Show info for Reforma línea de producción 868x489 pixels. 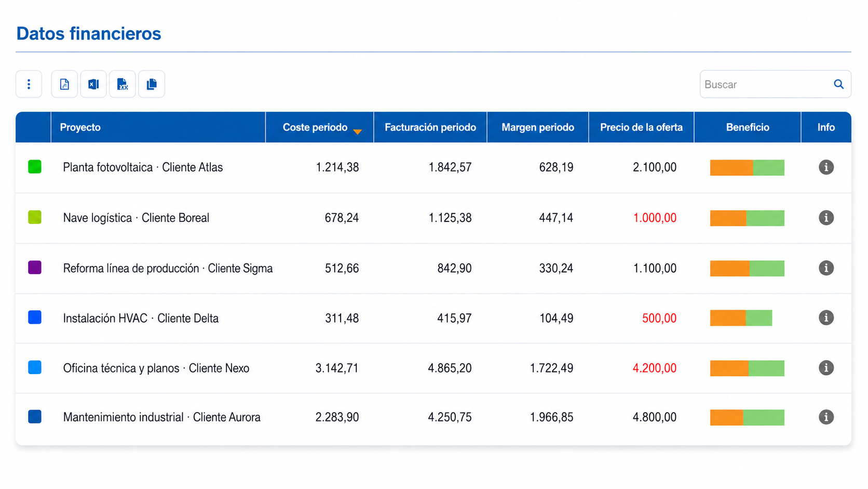point(826,268)
